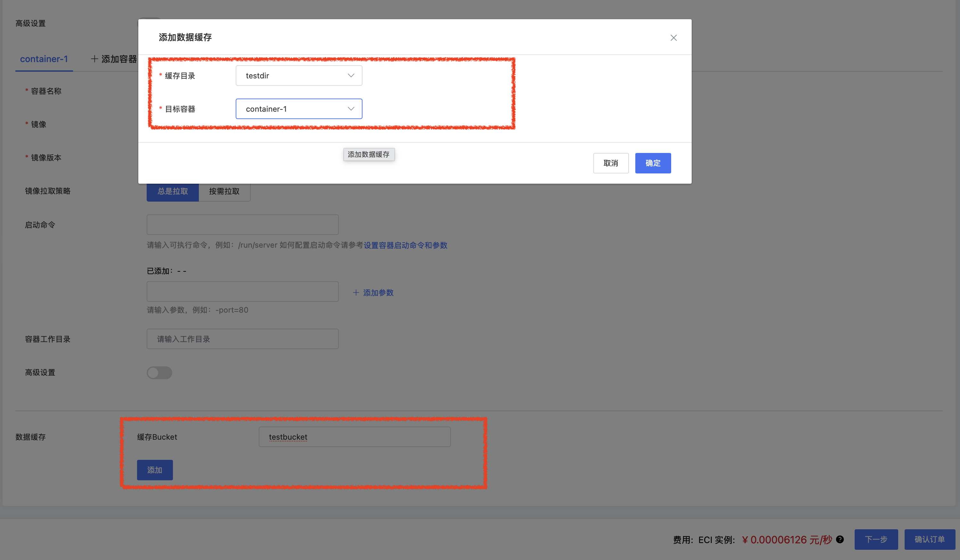Click the 取消 cancel button
Viewport: 960px width, 560px height.
tap(610, 163)
